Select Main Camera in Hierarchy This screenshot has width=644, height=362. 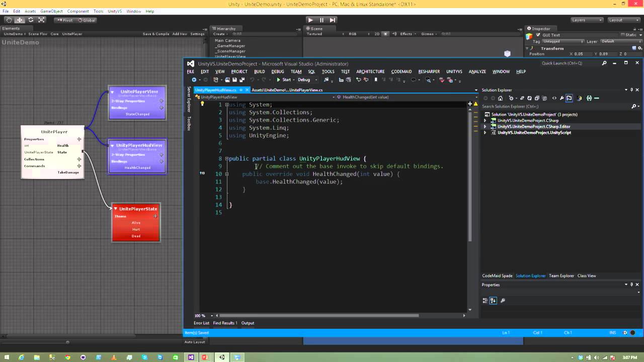pos(227,41)
